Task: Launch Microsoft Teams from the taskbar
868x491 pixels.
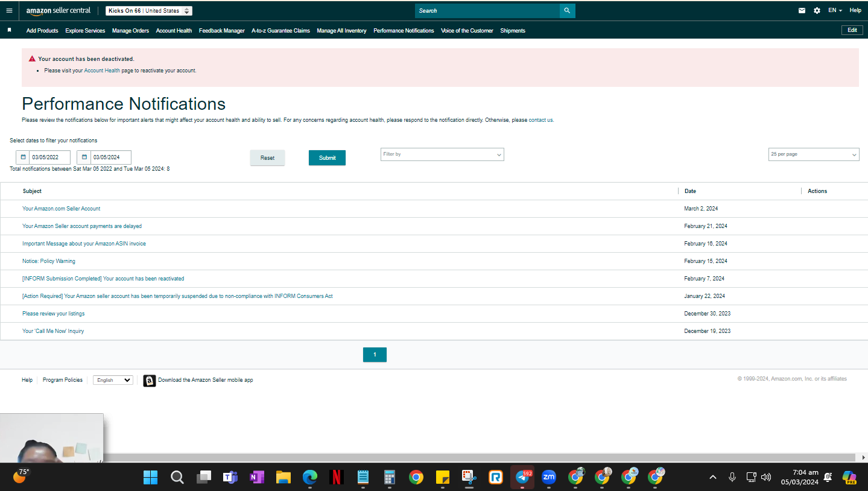Action: pos(230,478)
